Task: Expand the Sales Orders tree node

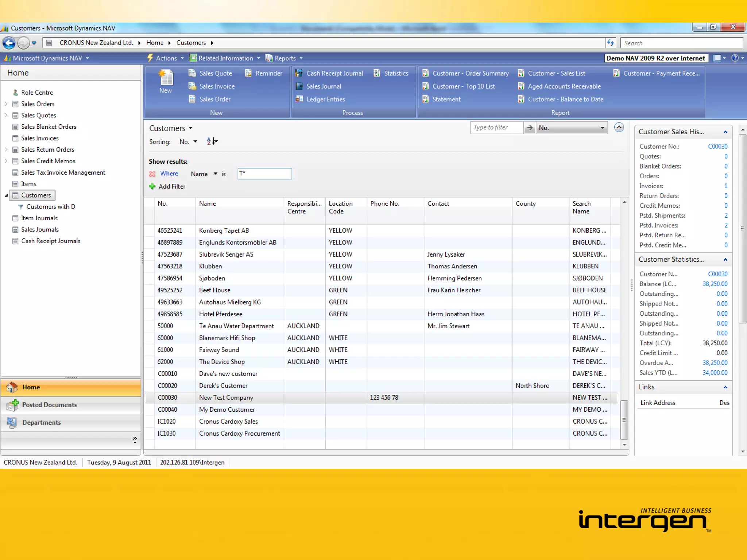Action: pos(6,104)
